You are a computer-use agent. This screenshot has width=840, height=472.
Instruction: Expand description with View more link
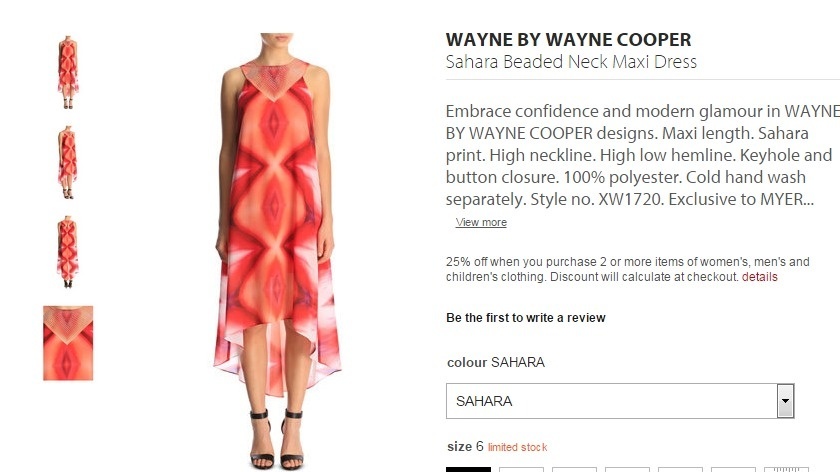(481, 222)
